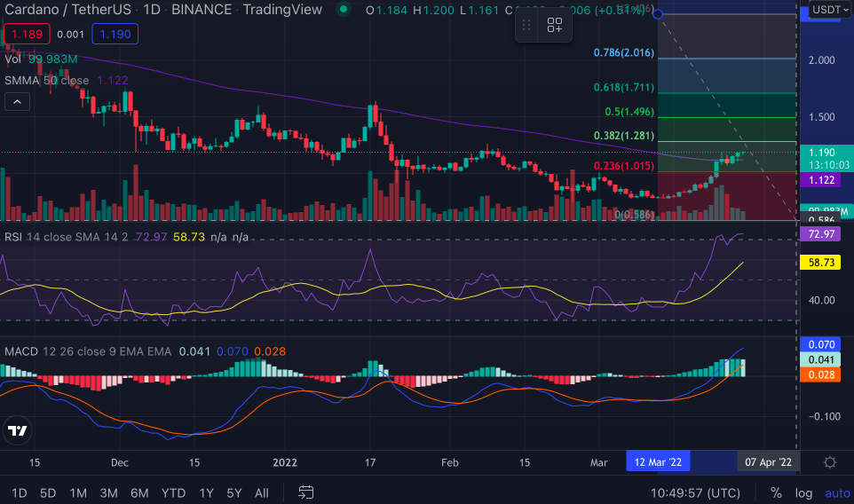
Task: Click the yellow 58.73 RSI axis label
Action: click(821, 263)
